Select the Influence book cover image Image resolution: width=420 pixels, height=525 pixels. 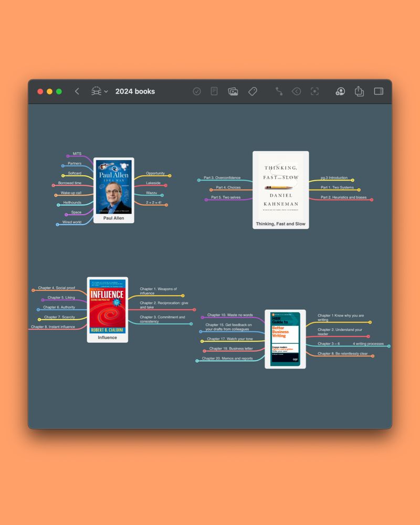pos(108,307)
